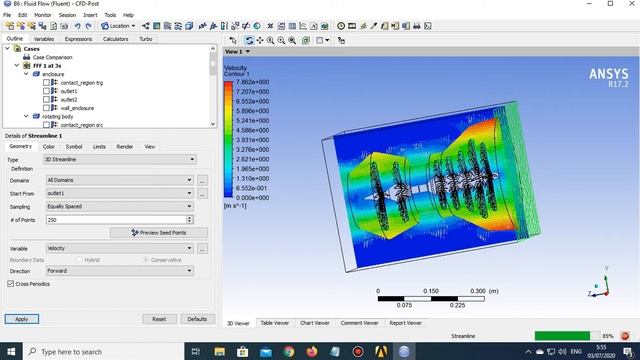Check the wall_enclosure visibility box
Screen dimensions: 640x360
tap(46, 108)
